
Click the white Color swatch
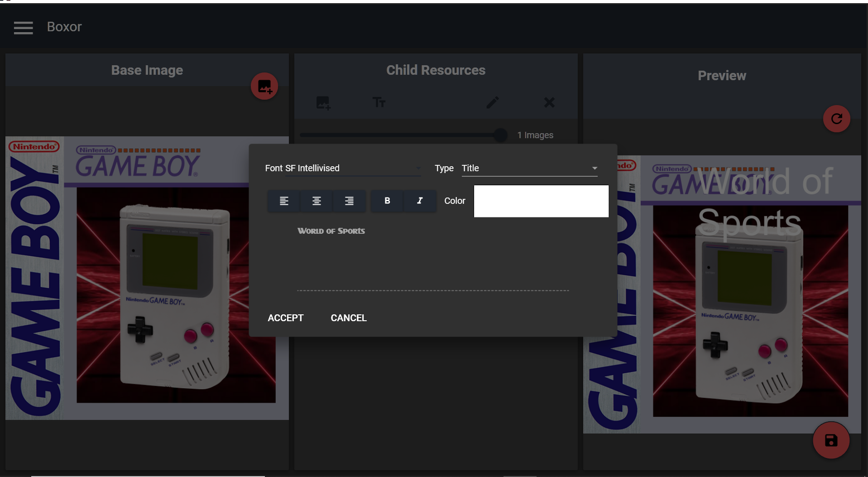541,201
